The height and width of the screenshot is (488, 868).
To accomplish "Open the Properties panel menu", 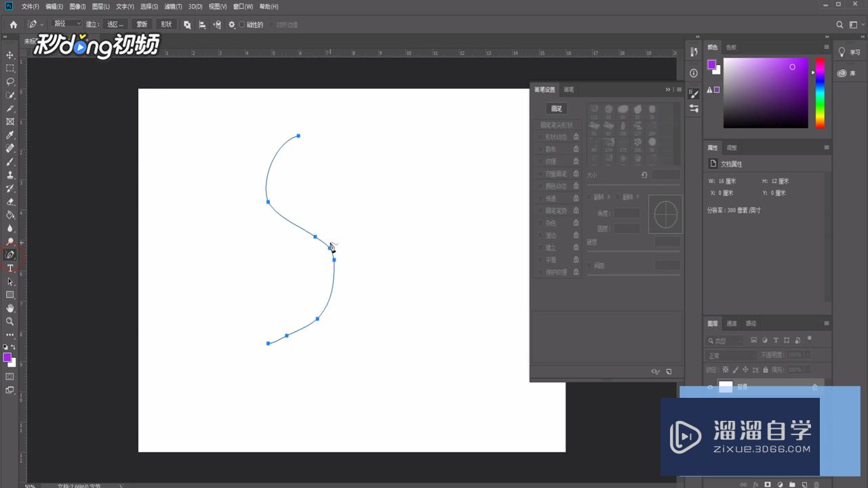I will point(827,147).
